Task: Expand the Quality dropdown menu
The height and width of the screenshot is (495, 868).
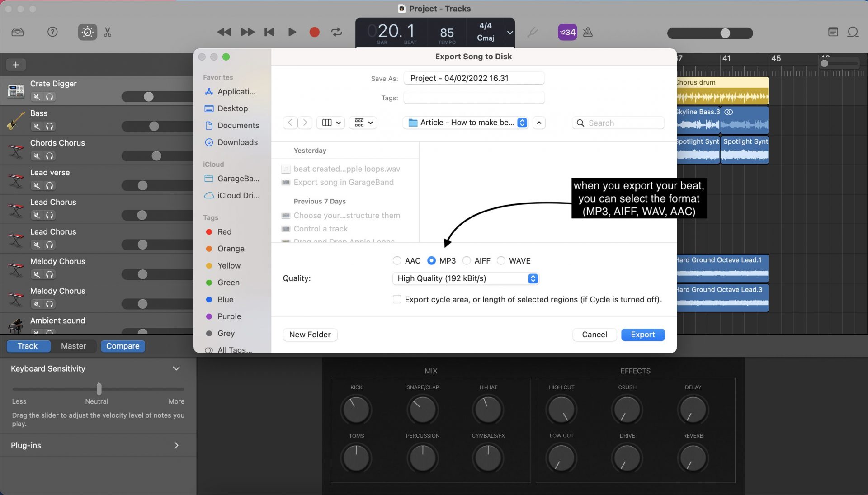Action: [533, 278]
